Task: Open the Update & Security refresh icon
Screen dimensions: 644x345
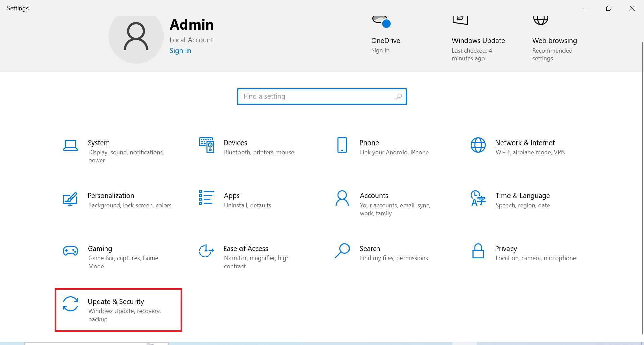Action: pyautogui.click(x=70, y=304)
